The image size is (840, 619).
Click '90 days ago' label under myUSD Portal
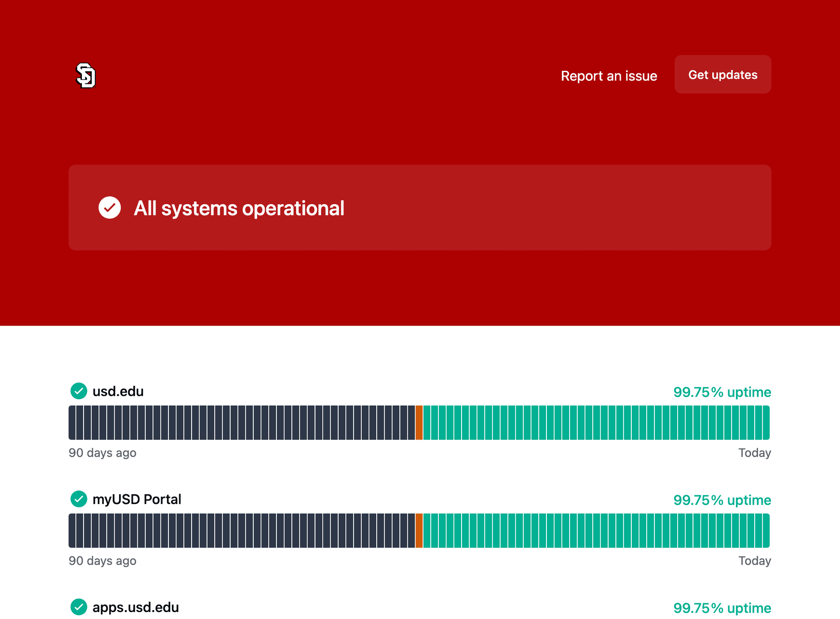(x=102, y=561)
